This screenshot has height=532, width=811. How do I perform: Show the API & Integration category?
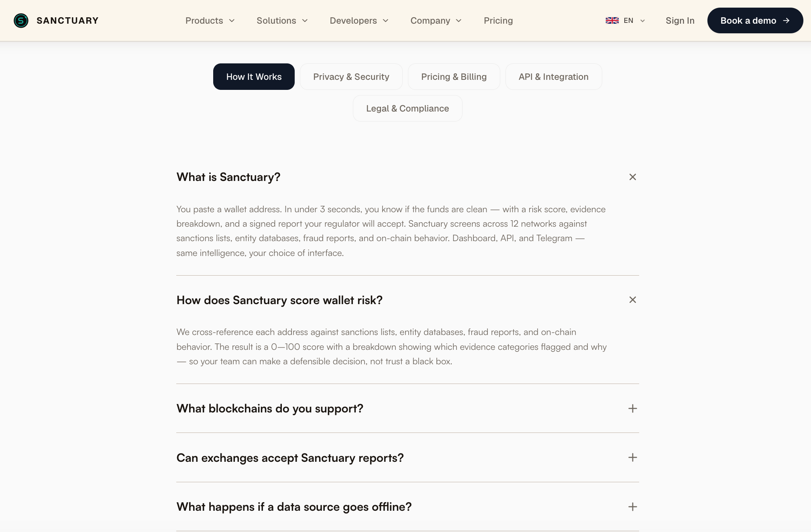(x=553, y=77)
